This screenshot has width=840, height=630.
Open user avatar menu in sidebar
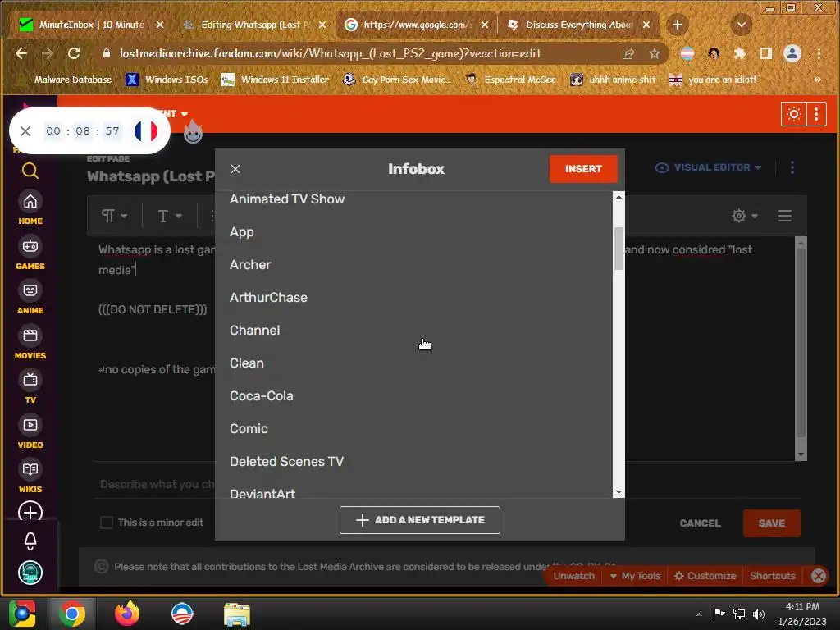[x=30, y=573]
